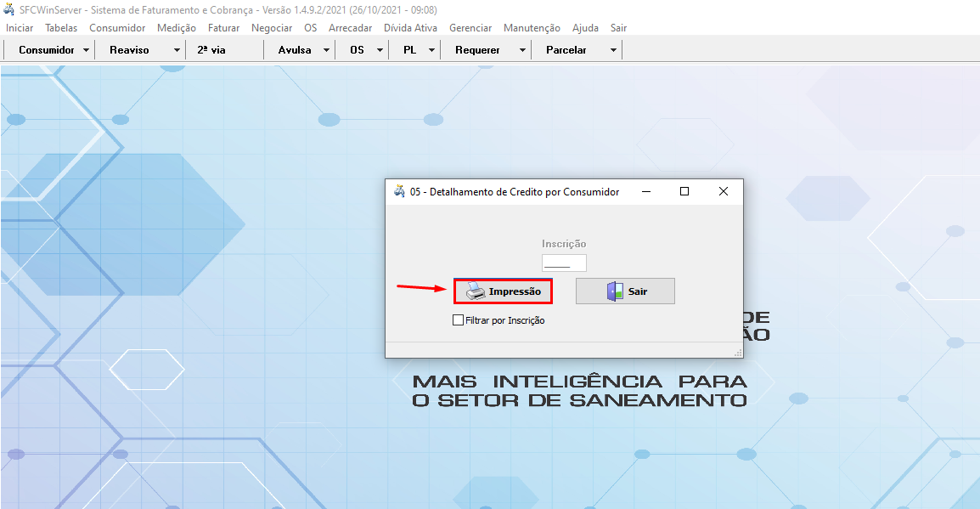Open the Dívida Ativa menu
Image resolution: width=980 pixels, height=509 pixels.
pyautogui.click(x=410, y=28)
